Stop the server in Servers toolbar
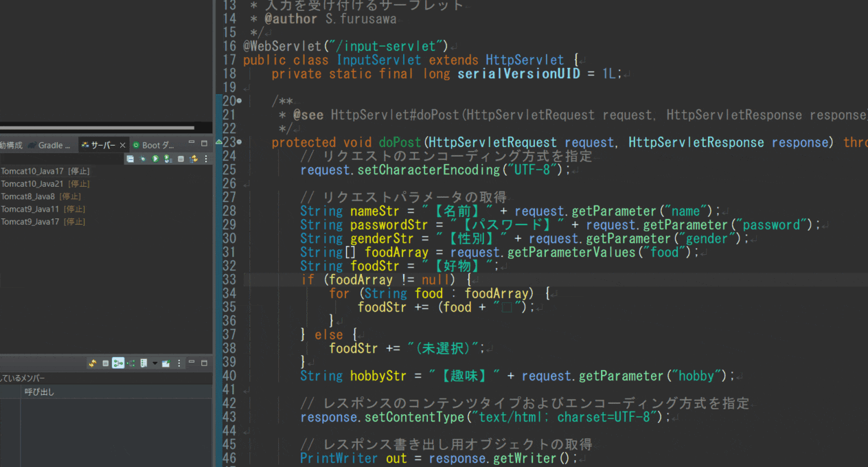The width and height of the screenshot is (868, 467). (x=181, y=159)
